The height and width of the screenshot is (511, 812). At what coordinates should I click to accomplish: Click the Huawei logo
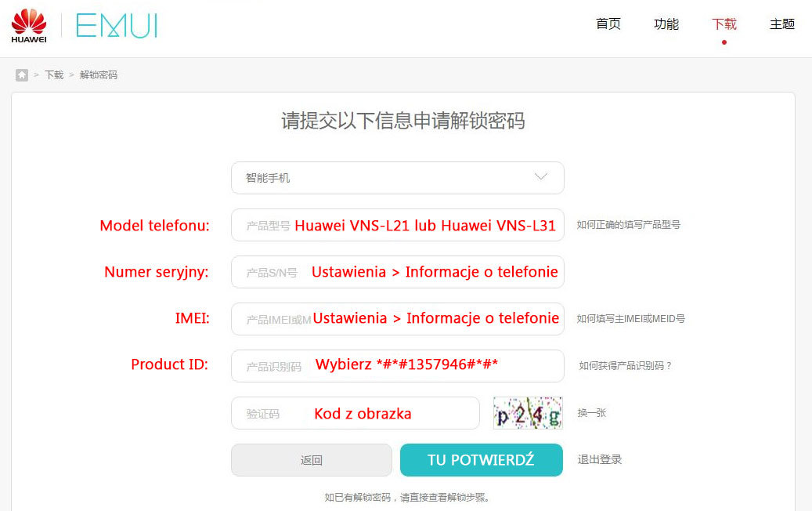tap(29, 26)
